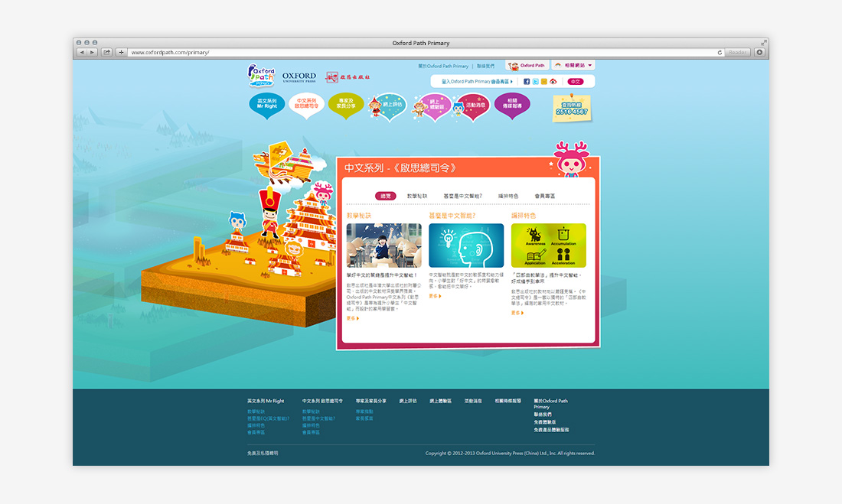Open the 專家及家長分享 olive nav bubble
The width and height of the screenshot is (842, 504).
click(x=346, y=105)
